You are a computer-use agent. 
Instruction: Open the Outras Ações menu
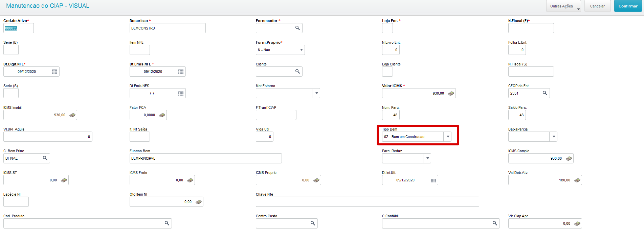point(563,6)
